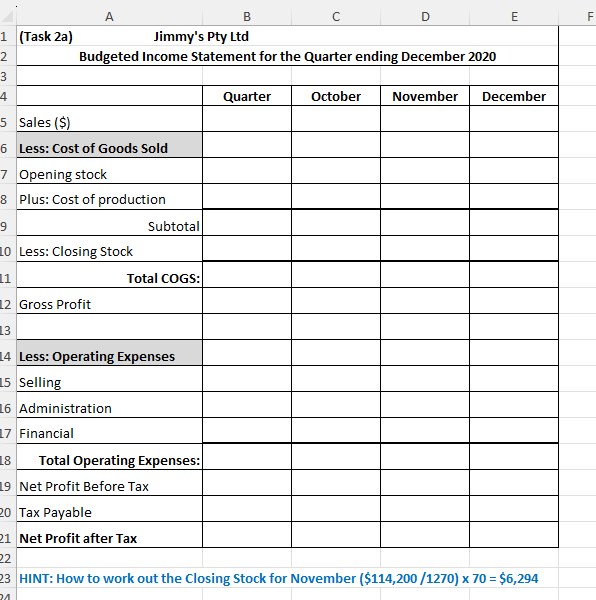Select Quarter cell in Tax Payable row
This screenshot has height=600, width=596.
pos(247,509)
